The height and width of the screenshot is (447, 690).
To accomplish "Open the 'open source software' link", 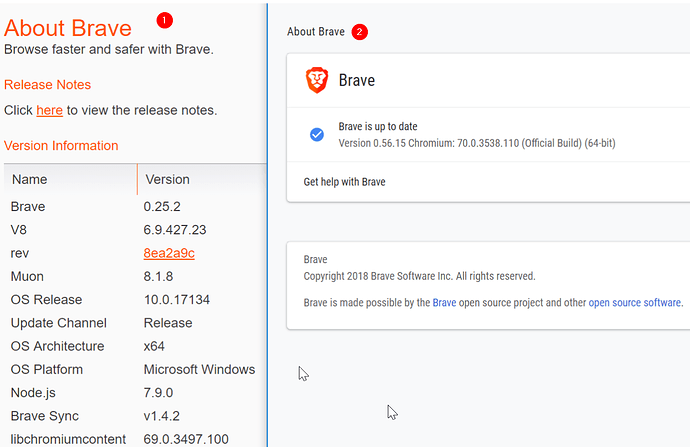I will 635,303.
